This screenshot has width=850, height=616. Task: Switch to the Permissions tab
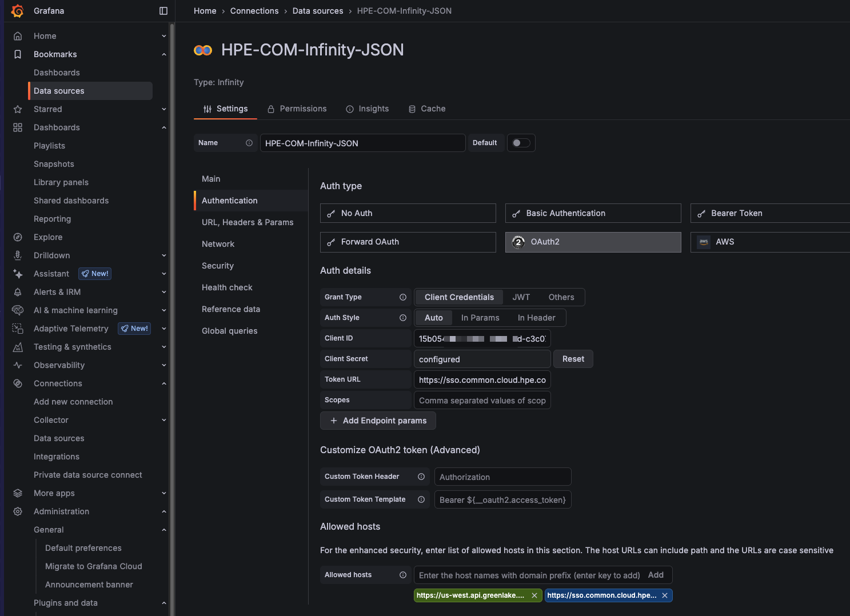(297, 109)
